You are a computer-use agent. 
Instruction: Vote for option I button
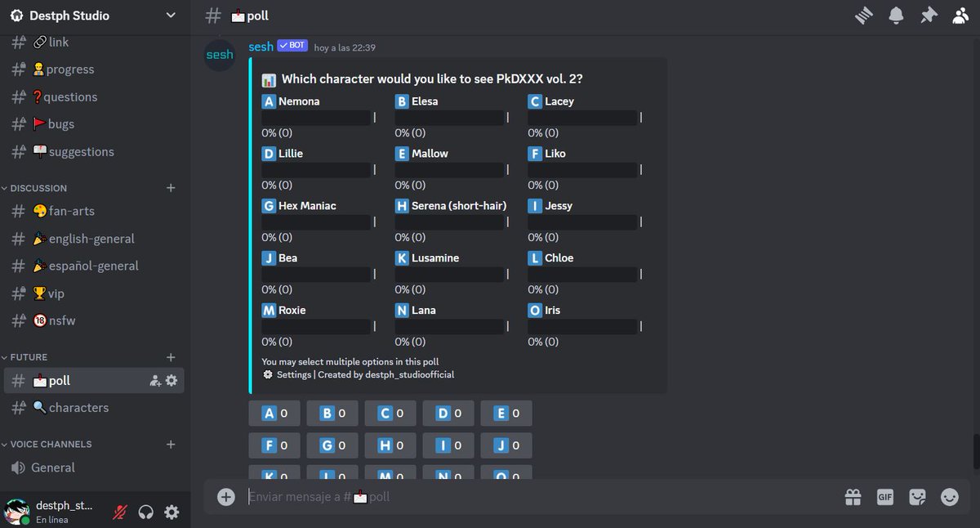(448, 445)
